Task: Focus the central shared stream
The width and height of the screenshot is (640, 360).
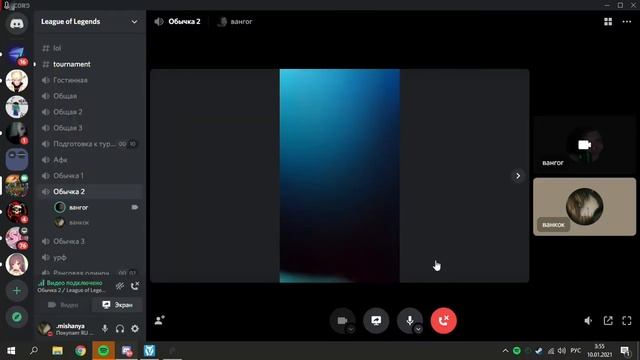Action: point(340,176)
